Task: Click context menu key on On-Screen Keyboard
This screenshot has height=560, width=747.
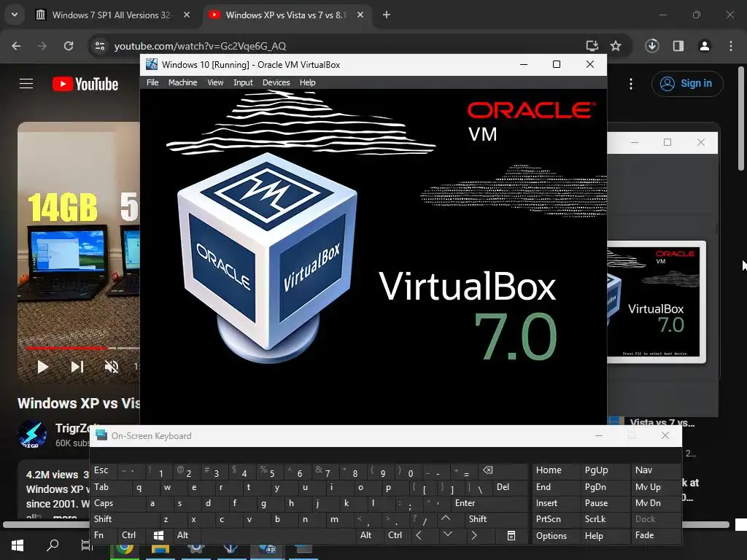Action: (511, 535)
